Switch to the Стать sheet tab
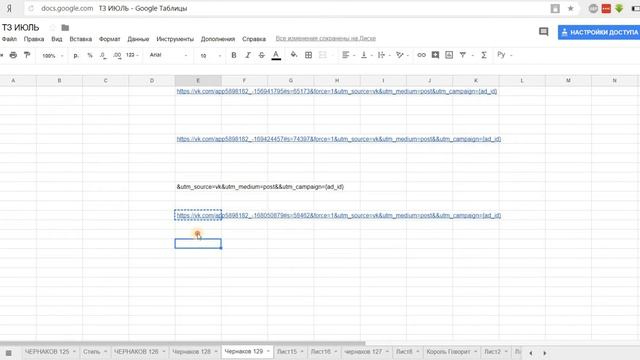This screenshot has height=360, width=640. coord(92,351)
